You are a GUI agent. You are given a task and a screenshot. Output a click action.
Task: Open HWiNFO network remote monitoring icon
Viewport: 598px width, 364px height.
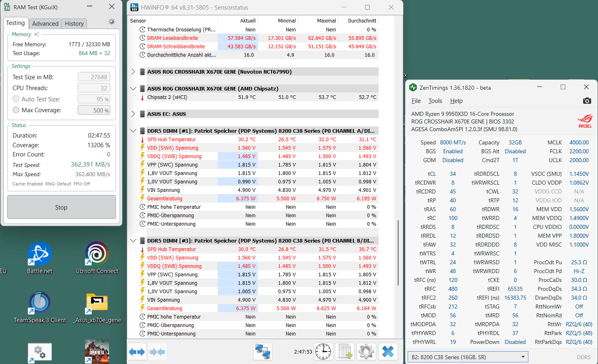click(263, 352)
